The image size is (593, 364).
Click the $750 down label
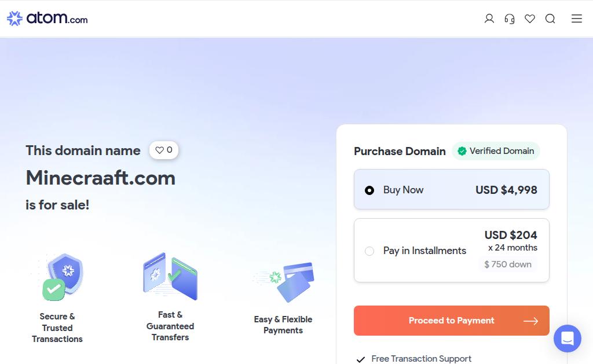507,264
